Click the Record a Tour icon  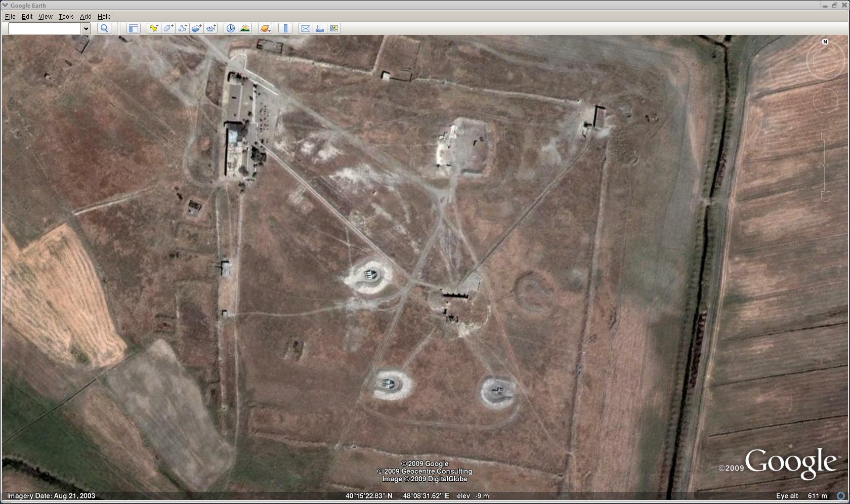(211, 28)
